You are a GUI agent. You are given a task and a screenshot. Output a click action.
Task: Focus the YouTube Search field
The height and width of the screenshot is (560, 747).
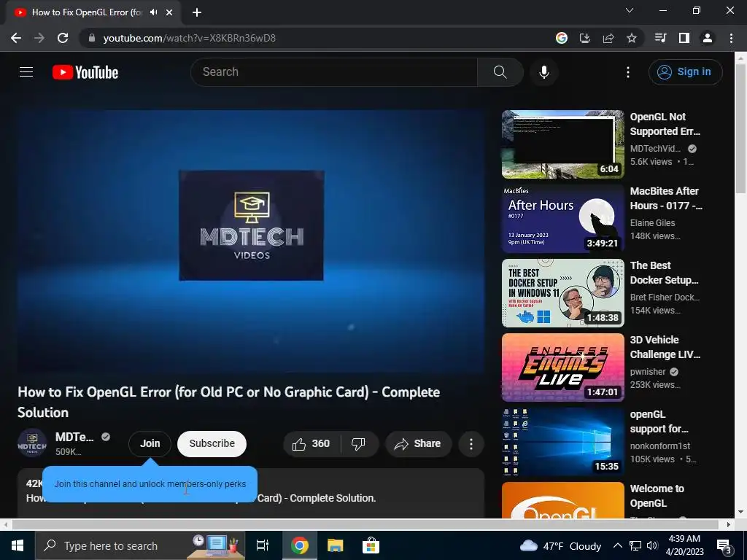(334, 72)
